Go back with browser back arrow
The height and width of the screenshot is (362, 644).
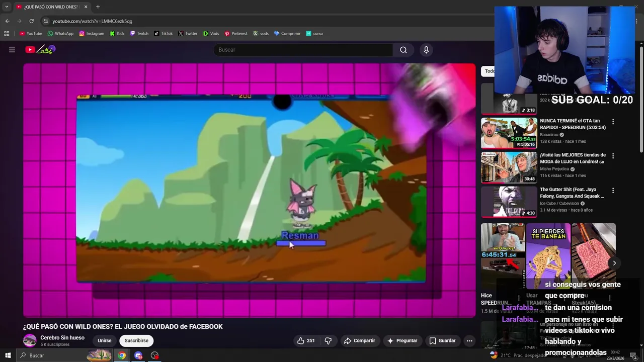[x=7, y=21]
